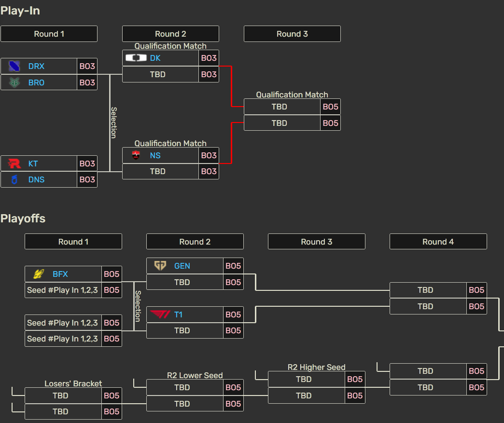This screenshot has width=504, height=423.
Task: Click the Losers' Bracket label
Action: click(x=73, y=383)
